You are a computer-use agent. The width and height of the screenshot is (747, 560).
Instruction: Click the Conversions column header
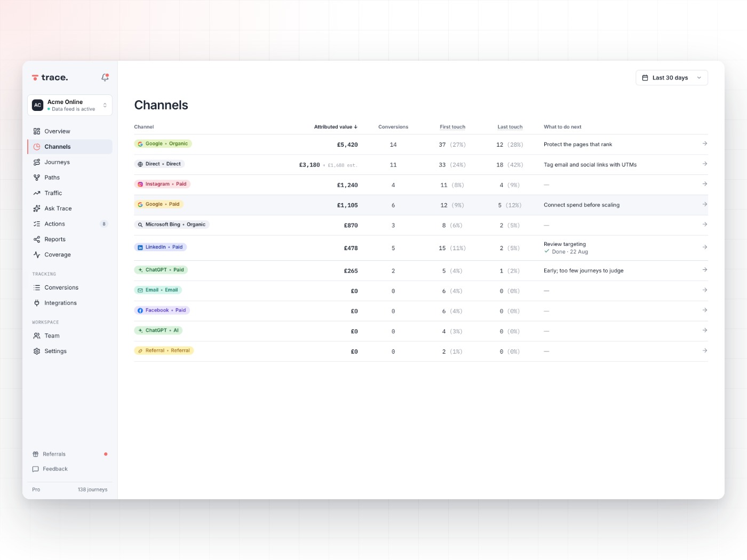pos(393,127)
